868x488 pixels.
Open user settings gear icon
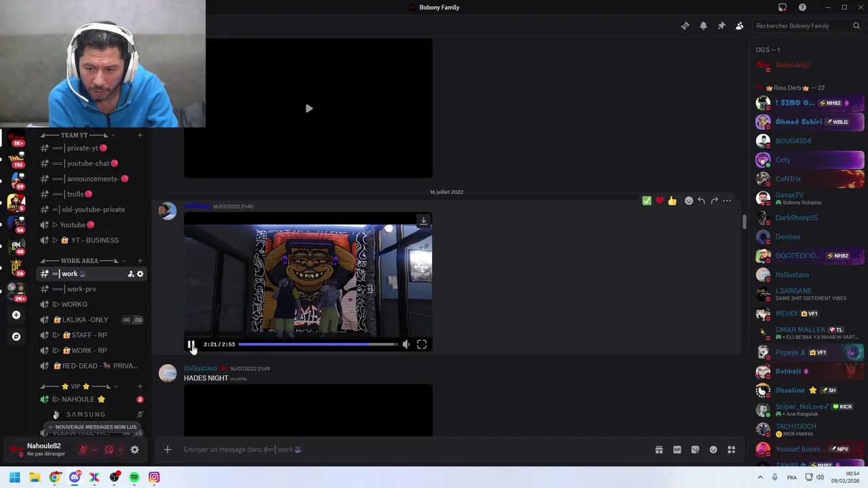[134, 449]
